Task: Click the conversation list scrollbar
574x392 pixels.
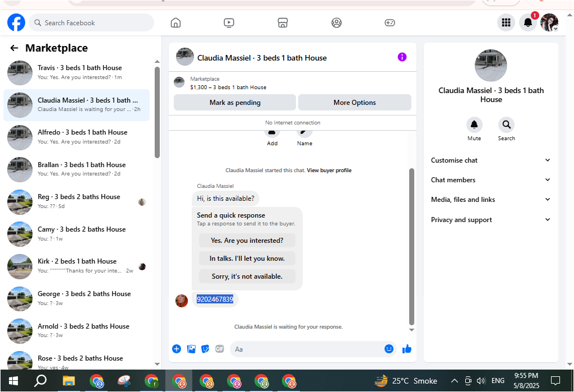Action: [157, 112]
